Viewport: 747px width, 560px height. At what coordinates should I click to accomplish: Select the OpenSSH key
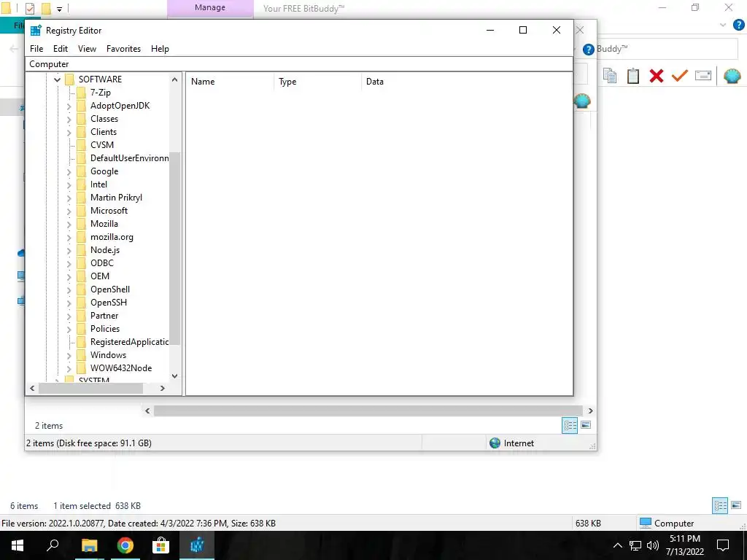(x=109, y=303)
